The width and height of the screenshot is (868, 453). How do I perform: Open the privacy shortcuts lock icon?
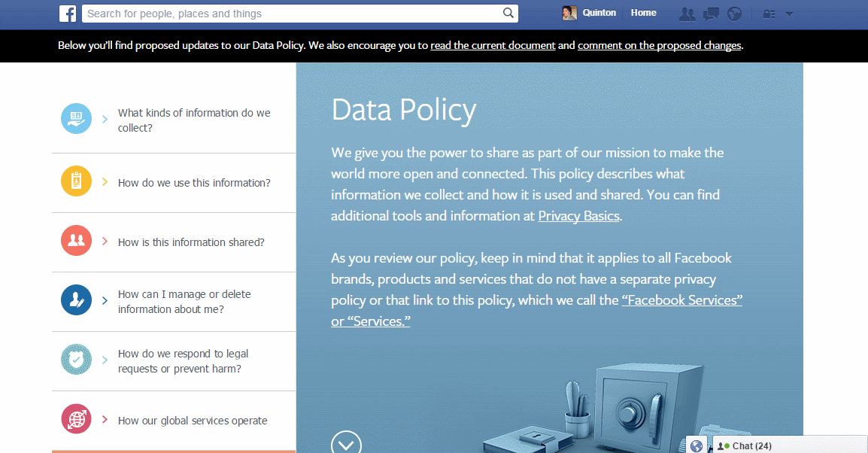click(x=769, y=14)
